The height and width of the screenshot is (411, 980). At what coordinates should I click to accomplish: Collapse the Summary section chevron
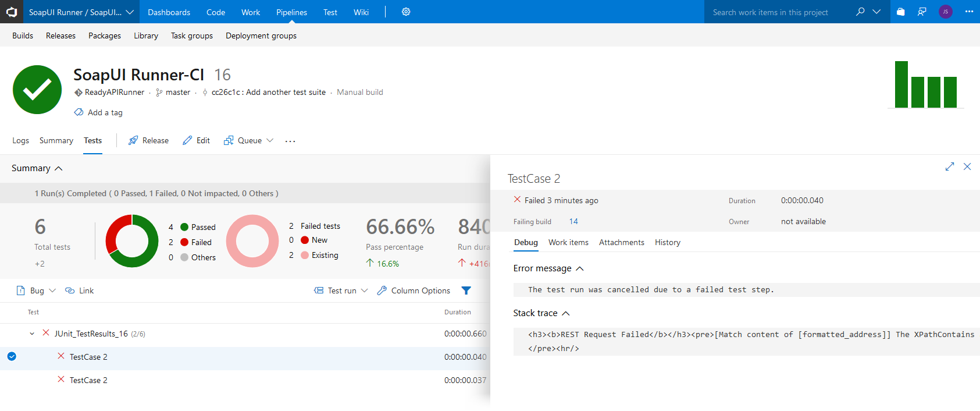[x=59, y=168]
